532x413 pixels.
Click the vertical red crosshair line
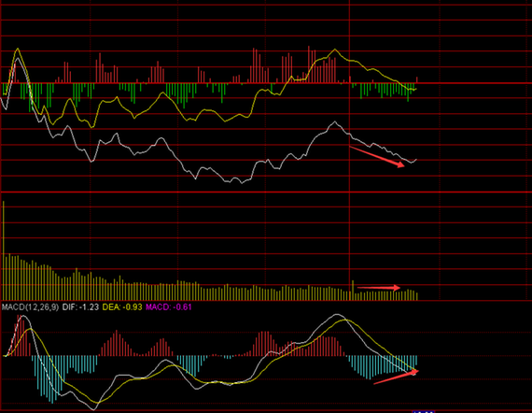pyautogui.click(x=349, y=150)
